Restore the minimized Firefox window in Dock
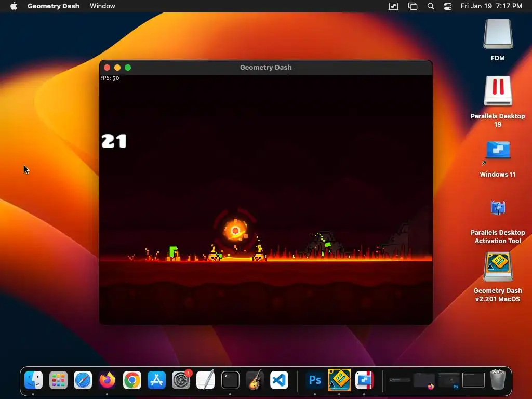Viewport: 532px width, 399px height. tap(424, 381)
